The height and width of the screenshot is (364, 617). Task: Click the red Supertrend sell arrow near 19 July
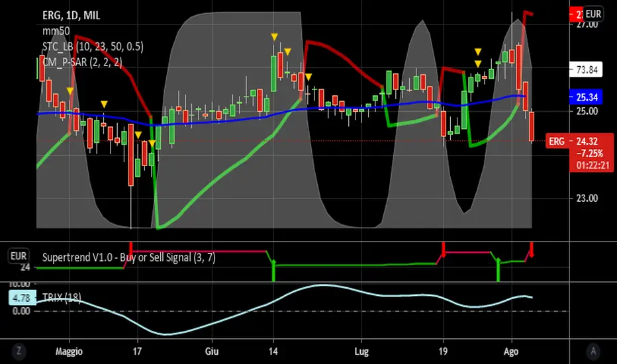click(444, 250)
